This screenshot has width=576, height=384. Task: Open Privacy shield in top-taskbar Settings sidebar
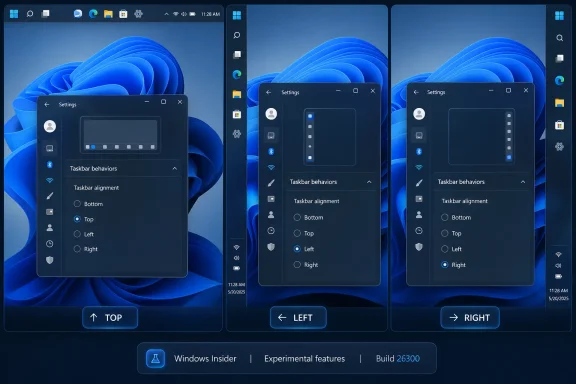point(50,260)
